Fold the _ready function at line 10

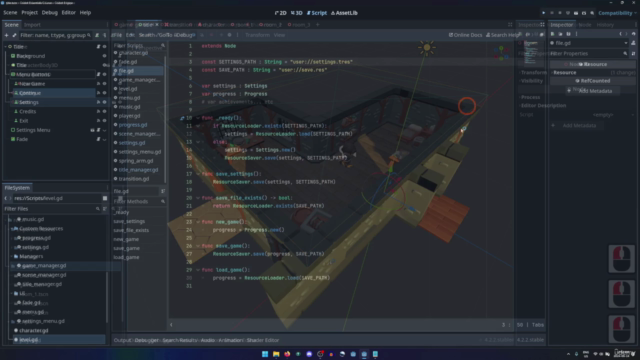point(198,118)
